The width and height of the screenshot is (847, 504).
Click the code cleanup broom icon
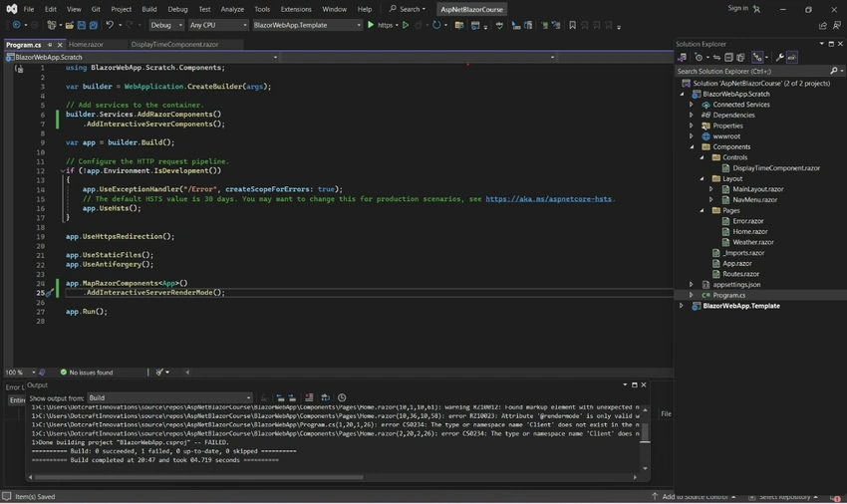[159, 373]
